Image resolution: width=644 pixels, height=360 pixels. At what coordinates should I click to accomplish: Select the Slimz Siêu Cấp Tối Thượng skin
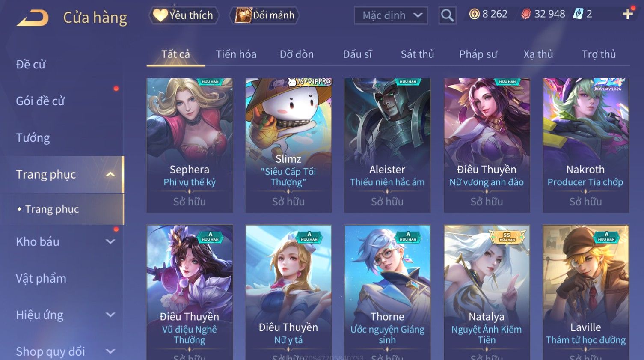[x=288, y=145]
